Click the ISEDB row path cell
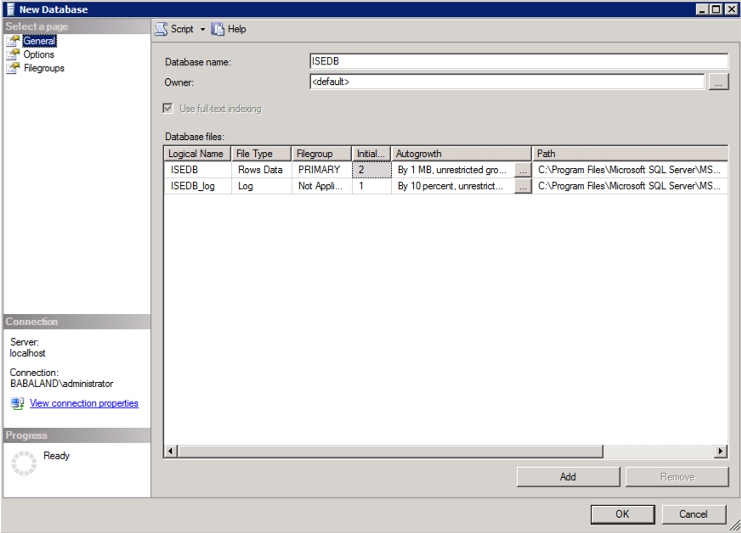The height and width of the screenshot is (533, 741). (630, 170)
